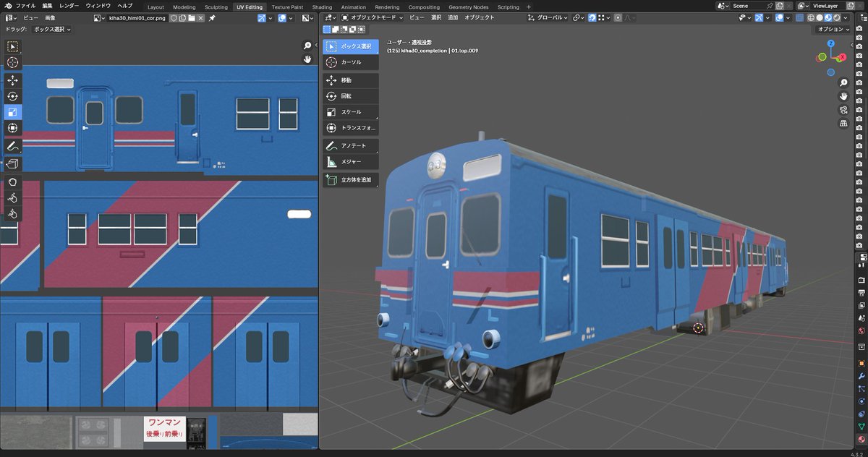Screen dimensions: 868x457
Task: Open the ファイル menu
Action: coord(25,6)
